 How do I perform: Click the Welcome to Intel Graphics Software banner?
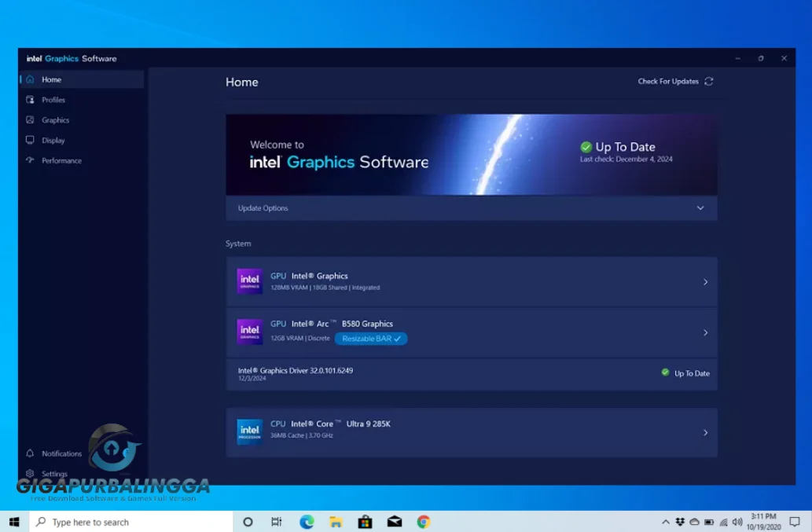pyautogui.click(x=472, y=154)
